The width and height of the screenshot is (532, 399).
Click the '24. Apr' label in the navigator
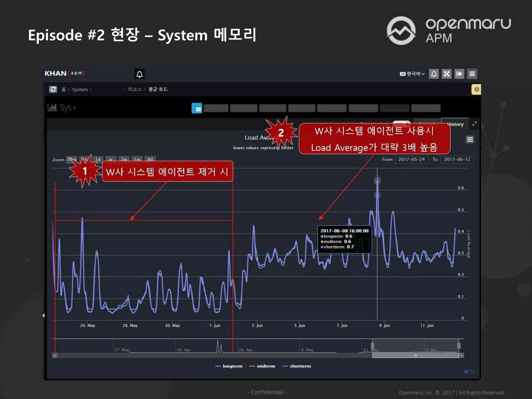pyautogui.click(x=246, y=350)
